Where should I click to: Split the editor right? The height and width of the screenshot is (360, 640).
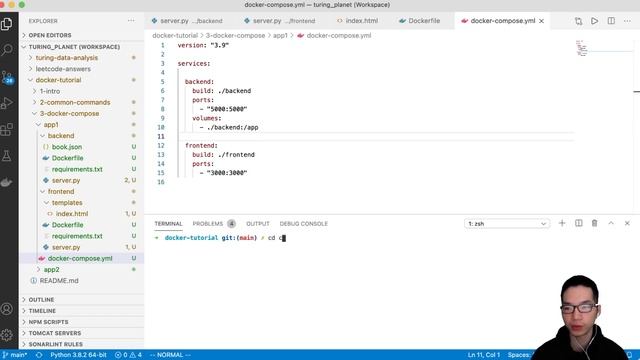(611, 21)
